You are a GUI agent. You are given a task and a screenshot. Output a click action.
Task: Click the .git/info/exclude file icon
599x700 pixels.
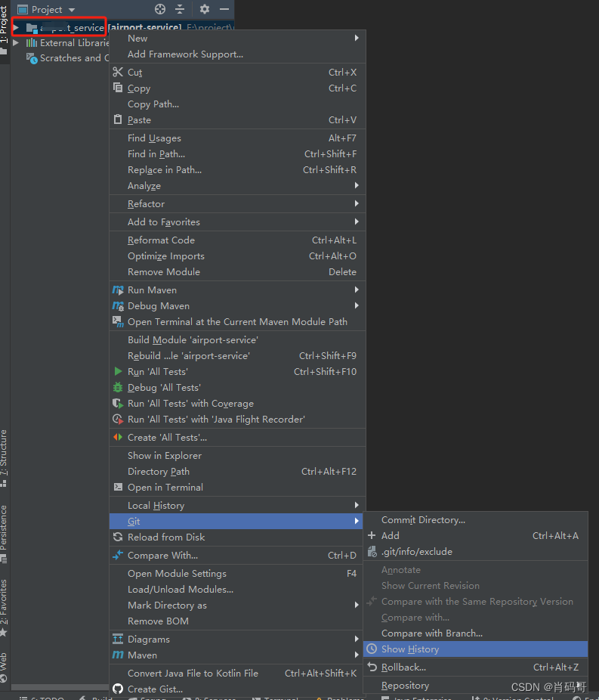[x=372, y=551]
